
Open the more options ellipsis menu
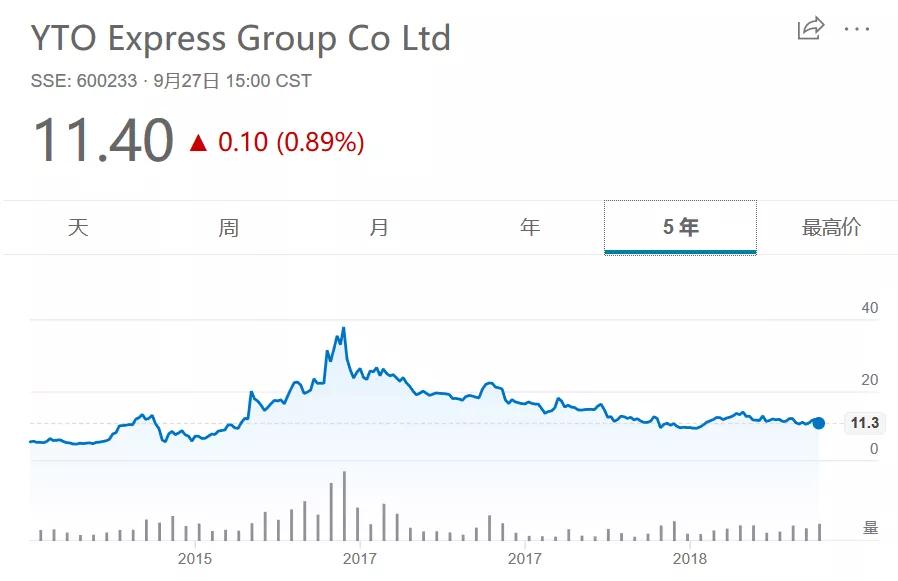click(x=857, y=29)
